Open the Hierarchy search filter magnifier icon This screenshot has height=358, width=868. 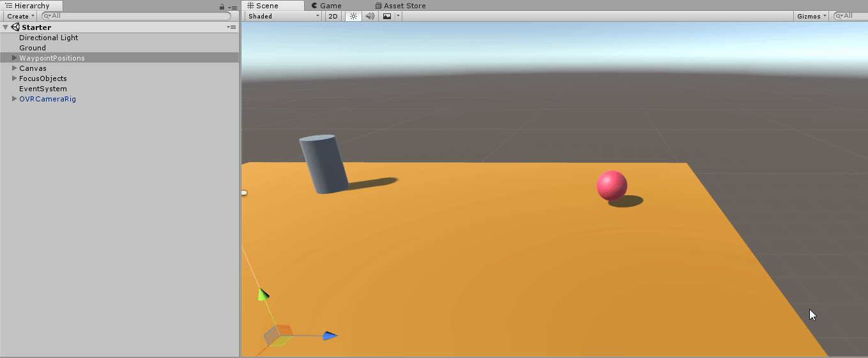coord(48,16)
